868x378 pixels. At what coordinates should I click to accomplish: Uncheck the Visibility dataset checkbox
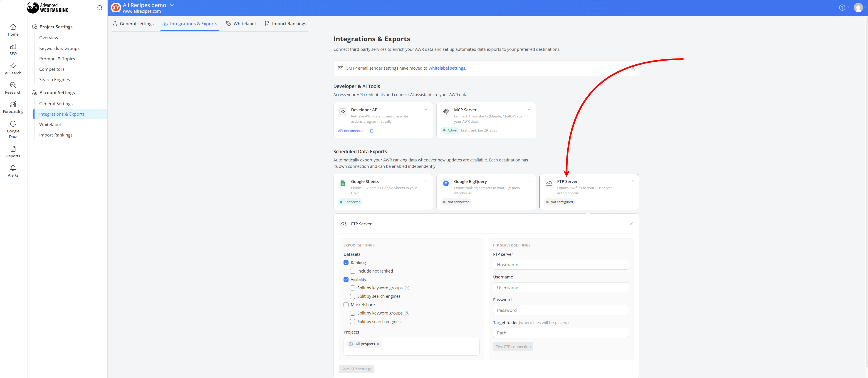[346, 280]
